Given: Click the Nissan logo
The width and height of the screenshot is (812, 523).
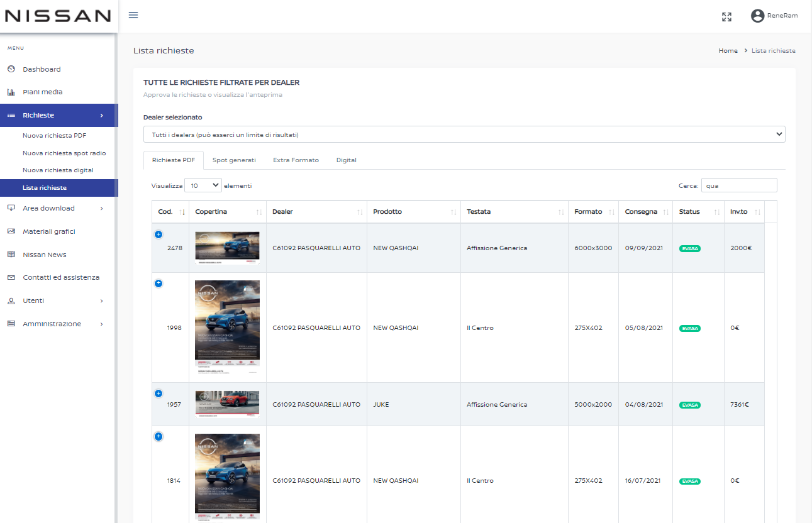Looking at the screenshot, I should [58, 16].
